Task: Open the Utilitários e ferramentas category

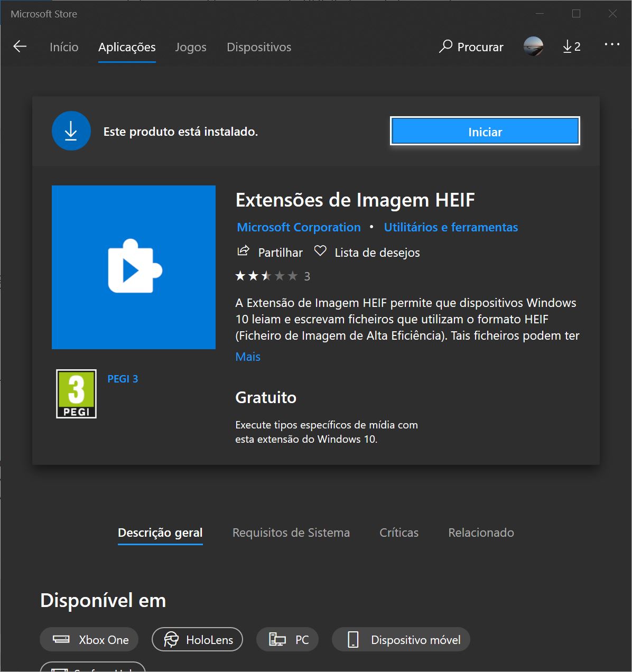Action: point(451,227)
